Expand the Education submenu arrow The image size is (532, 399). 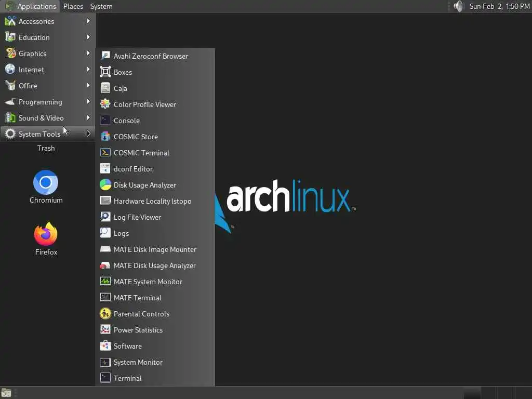coord(88,37)
